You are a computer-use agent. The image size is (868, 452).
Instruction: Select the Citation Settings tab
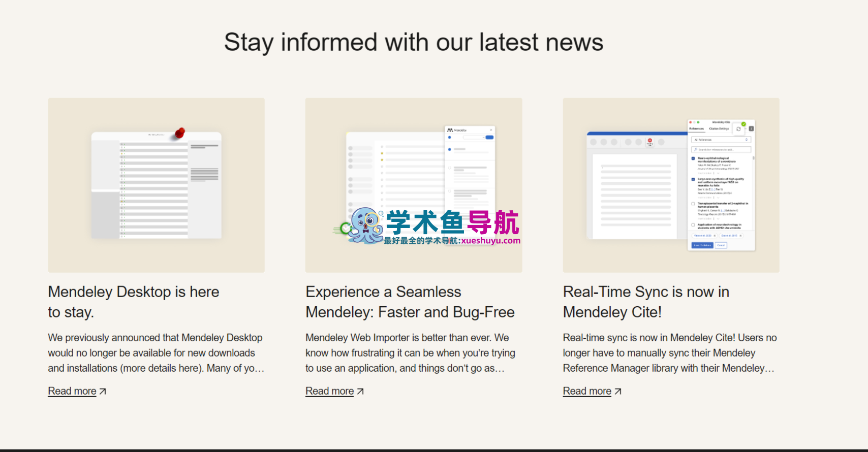pos(719,129)
